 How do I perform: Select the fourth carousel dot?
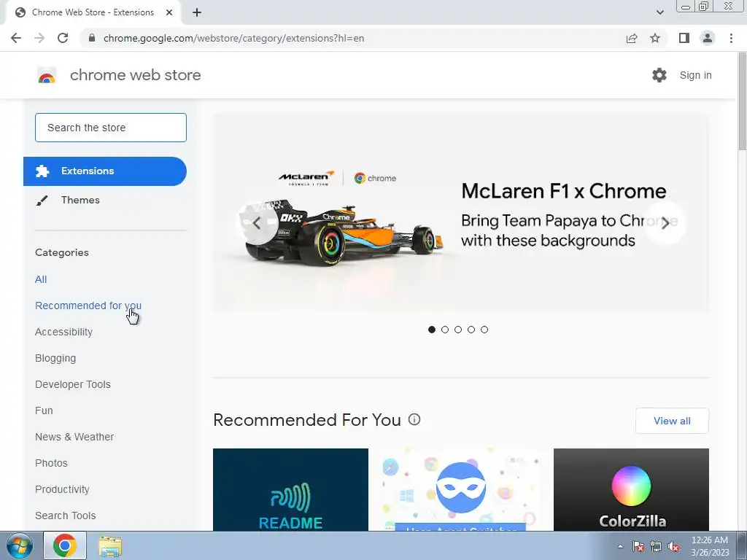pyautogui.click(x=471, y=330)
